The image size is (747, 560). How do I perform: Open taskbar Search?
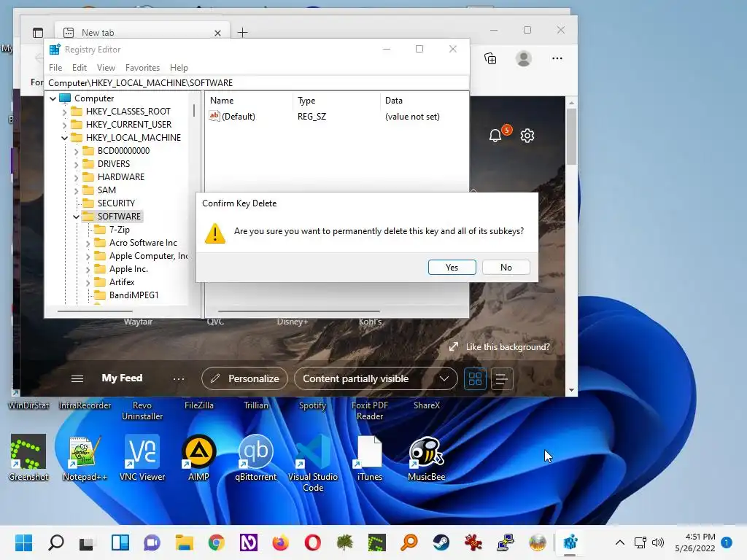coord(55,542)
